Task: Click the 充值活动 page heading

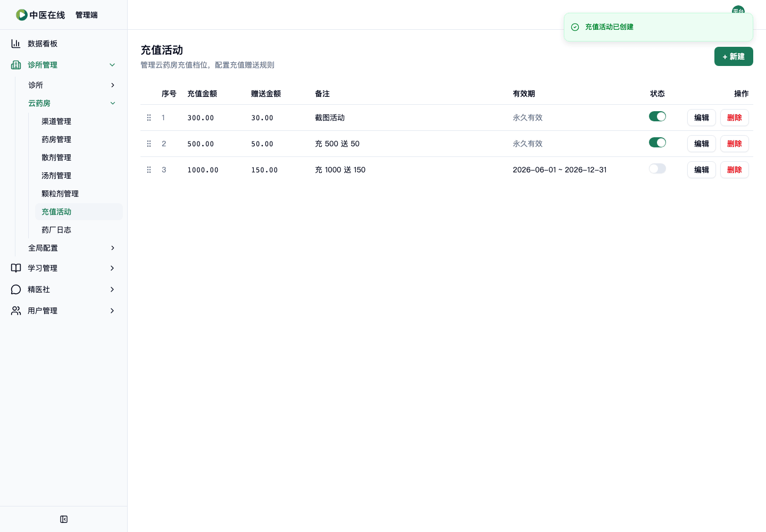Action: pyautogui.click(x=162, y=50)
